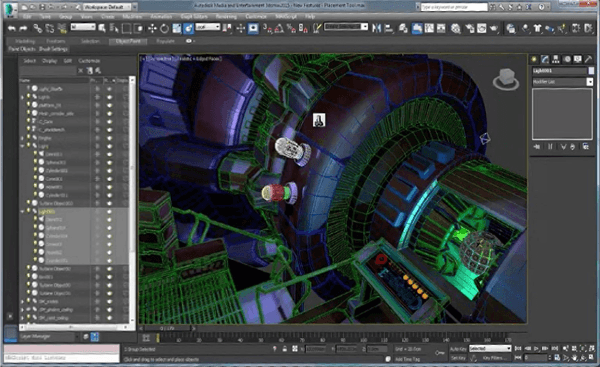Toggle the 3D Snaps button
Screen dimensions: 600x367
(267, 28)
